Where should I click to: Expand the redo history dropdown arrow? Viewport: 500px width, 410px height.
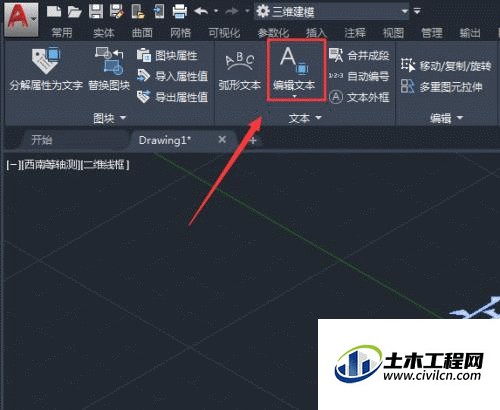[x=247, y=11]
